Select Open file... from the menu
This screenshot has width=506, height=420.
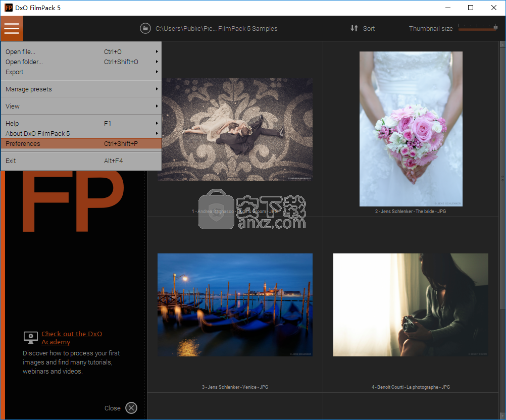coord(81,51)
